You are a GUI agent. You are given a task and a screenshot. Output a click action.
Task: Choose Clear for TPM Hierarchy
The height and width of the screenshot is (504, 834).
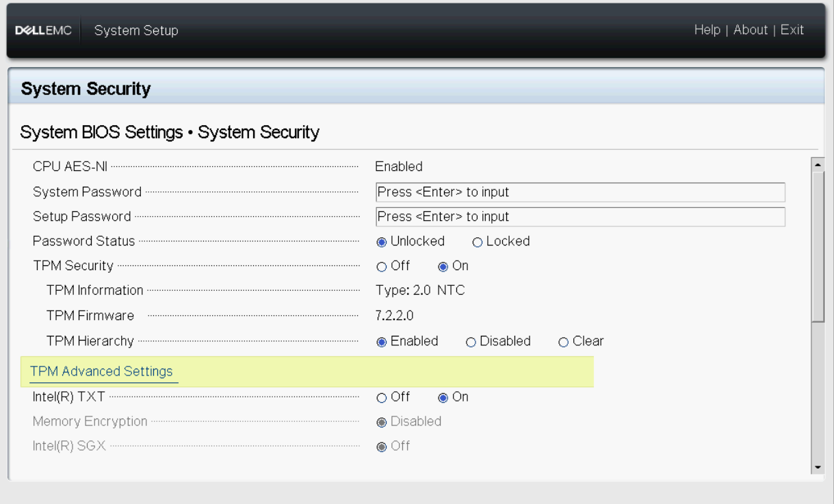(x=564, y=342)
